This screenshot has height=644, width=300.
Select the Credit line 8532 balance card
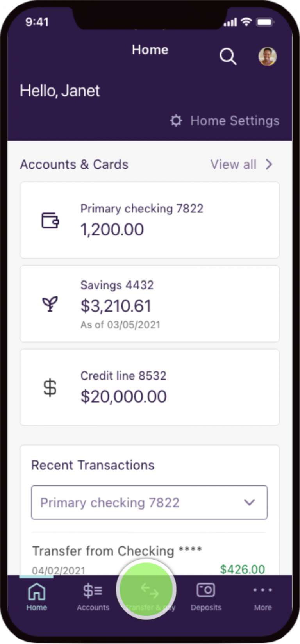tap(150, 387)
